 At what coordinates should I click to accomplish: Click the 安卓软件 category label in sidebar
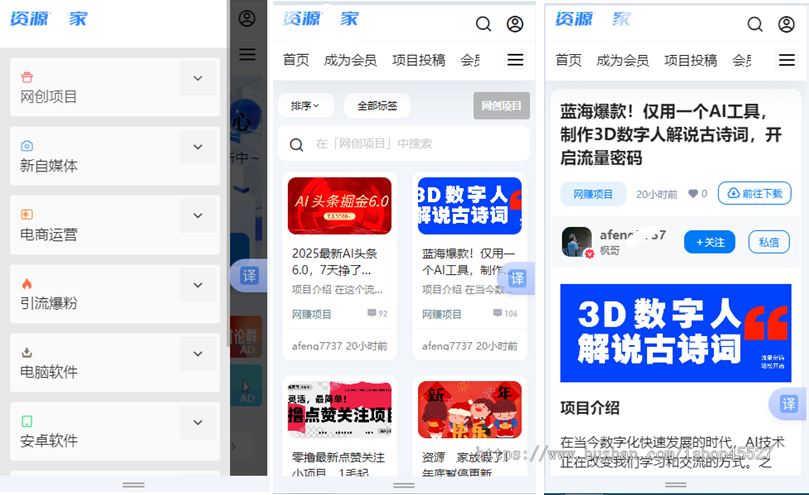click(48, 441)
